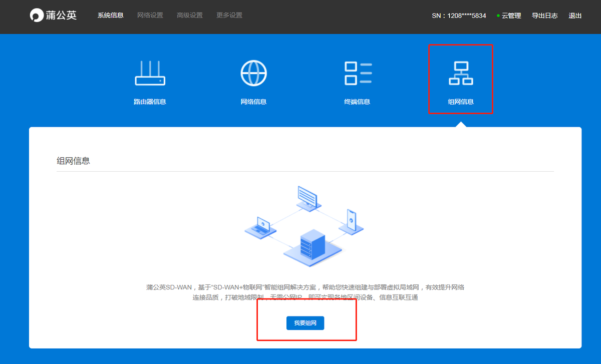
Task: Click the 我要组网 button
Action: click(305, 323)
